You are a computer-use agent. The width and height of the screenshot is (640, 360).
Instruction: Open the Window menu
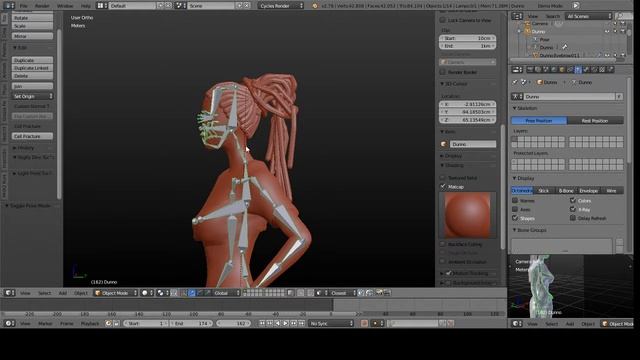65,6
